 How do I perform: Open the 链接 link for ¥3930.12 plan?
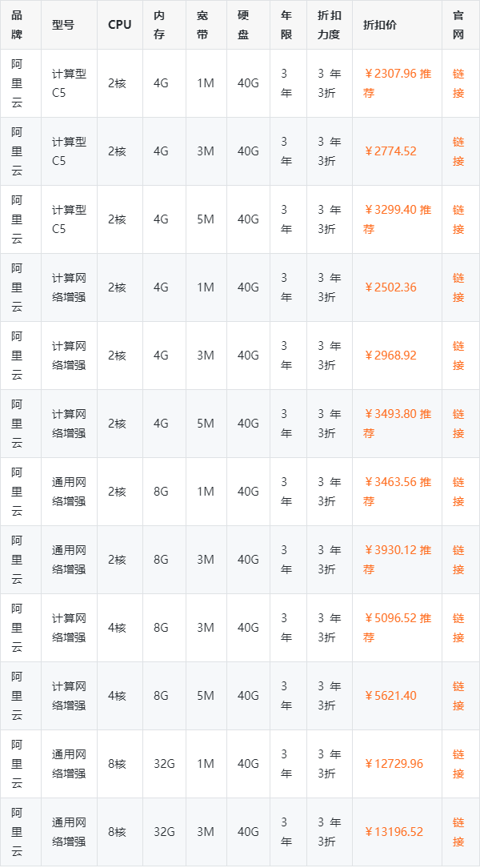[x=458, y=560]
